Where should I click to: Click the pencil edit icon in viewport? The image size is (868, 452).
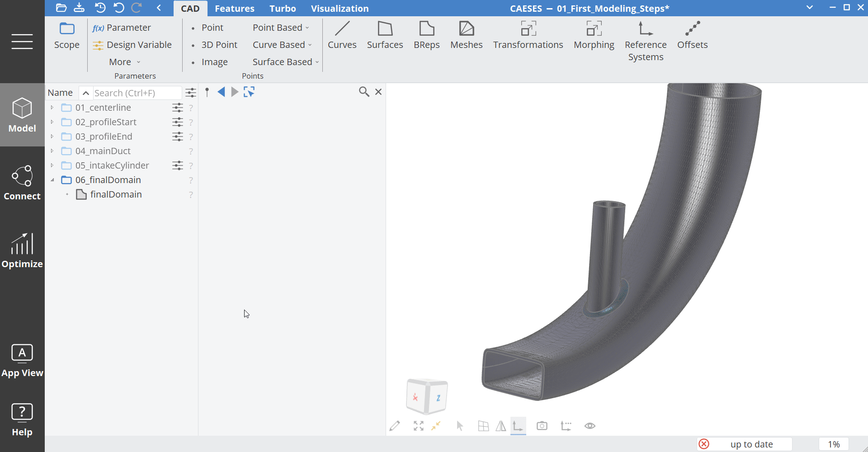point(395,426)
